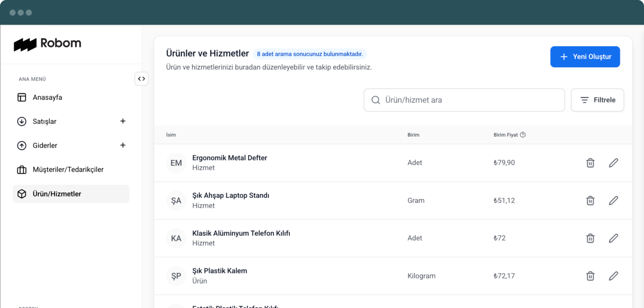This screenshot has width=644, height=308.
Task: Click the Şık Plastik Kalem name
Action: point(220,271)
